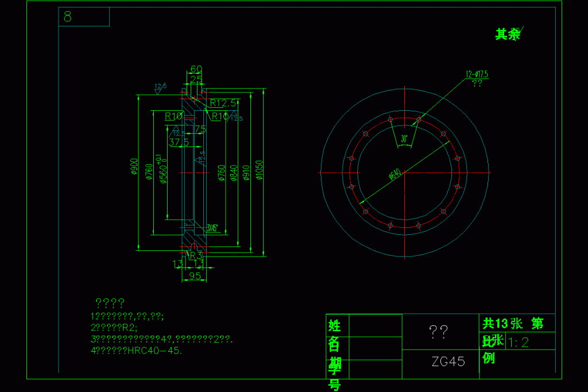Select the 37.5 dimension text
Image resolution: width=588 pixels, height=392 pixels.
point(179,142)
